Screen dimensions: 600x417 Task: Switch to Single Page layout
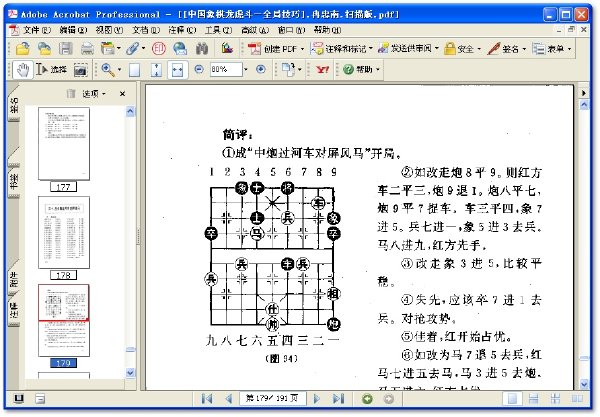tap(512, 399)
